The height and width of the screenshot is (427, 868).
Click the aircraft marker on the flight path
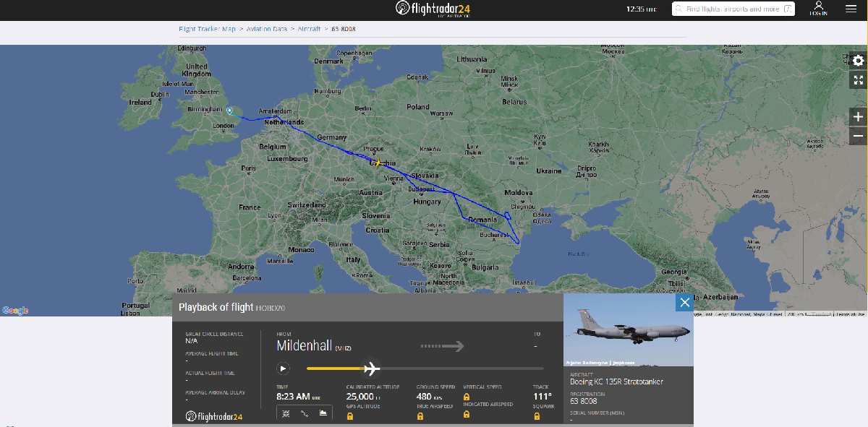[x=377, y=162]
